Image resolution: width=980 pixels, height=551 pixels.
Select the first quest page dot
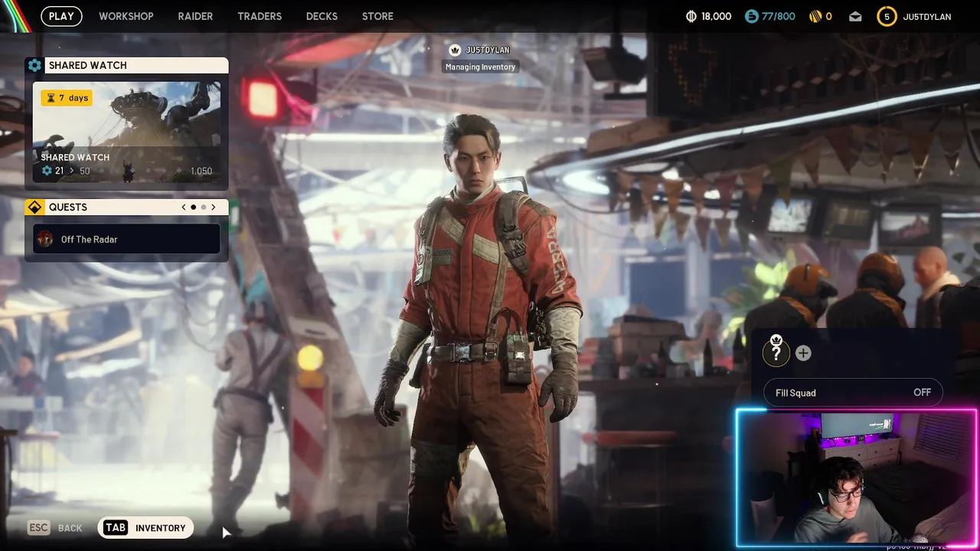point(194,207)
